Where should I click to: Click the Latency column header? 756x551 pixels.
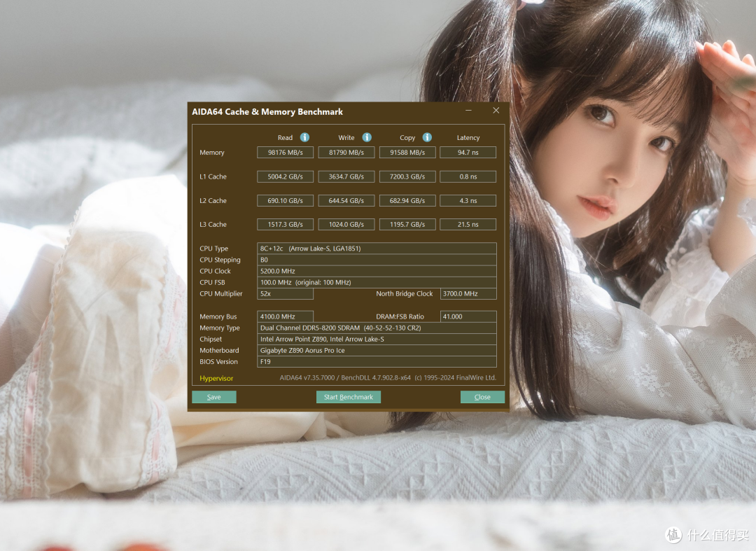click(468, 138)
